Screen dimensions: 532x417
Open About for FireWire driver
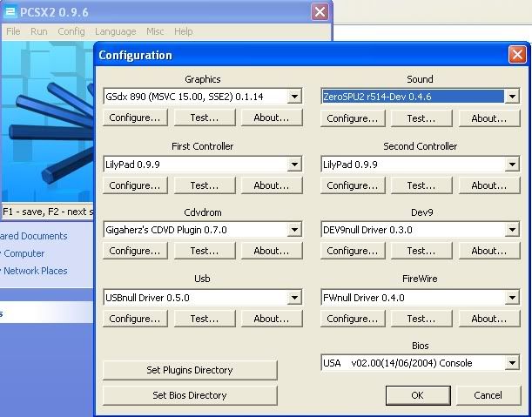[x=489, y=319]
